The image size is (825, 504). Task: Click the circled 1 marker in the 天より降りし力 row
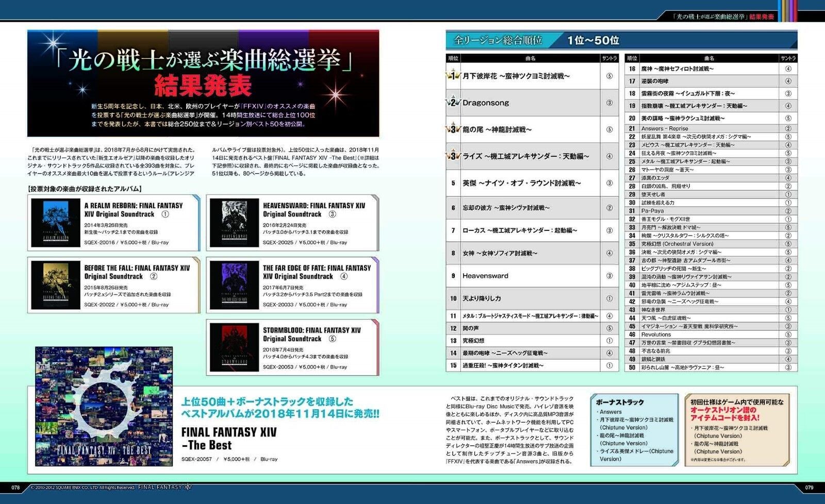(609, 298)
